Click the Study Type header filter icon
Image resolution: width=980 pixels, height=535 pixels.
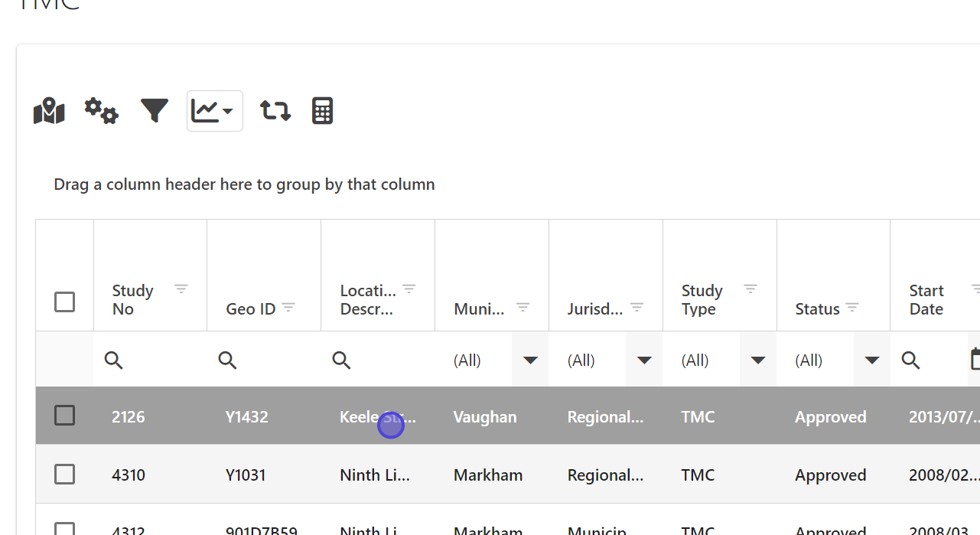coord(750,289)
